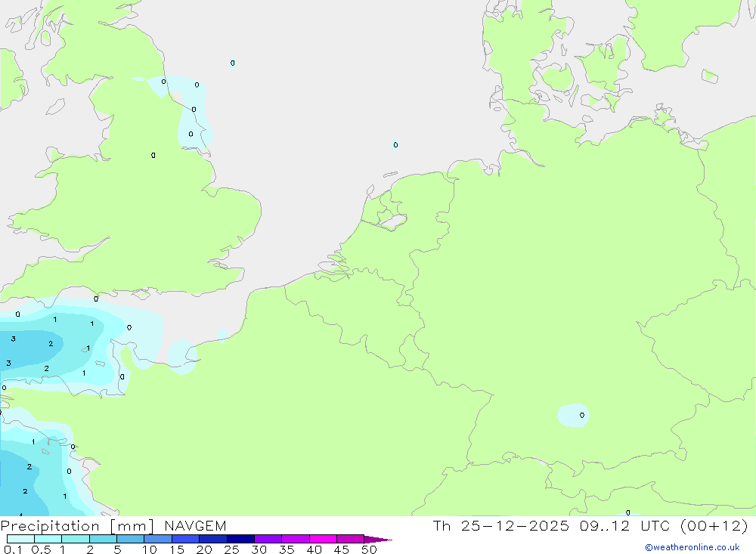
Task: Click the '25' legend scale label
Action: coord(231,549)
